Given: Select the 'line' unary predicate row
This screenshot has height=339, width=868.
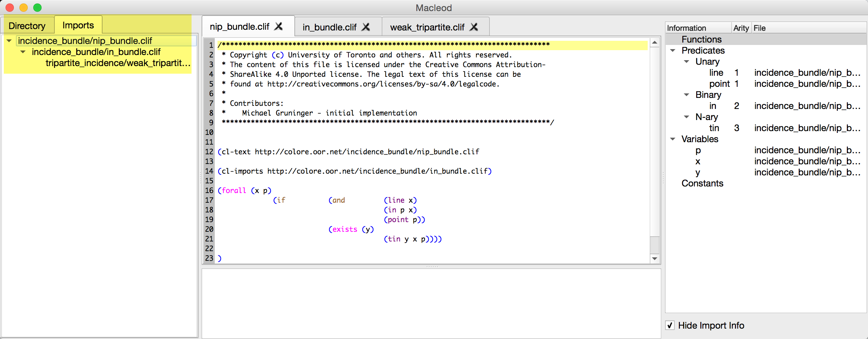Looking at the screenshot, I should pyautogui.click(x=766, y=73).
